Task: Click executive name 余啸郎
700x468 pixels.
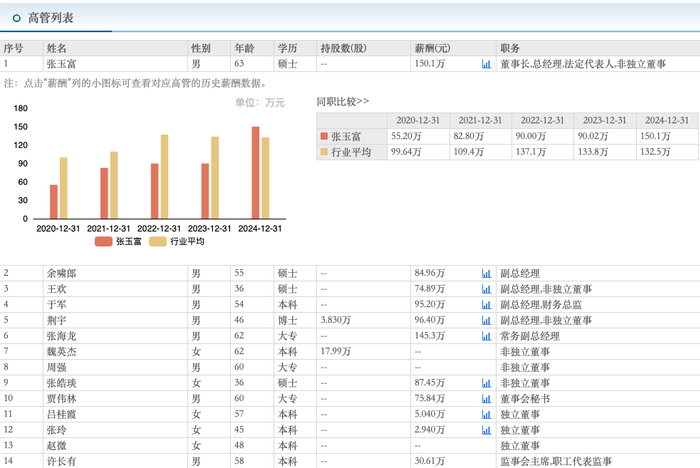Action: tap(59, 273)
